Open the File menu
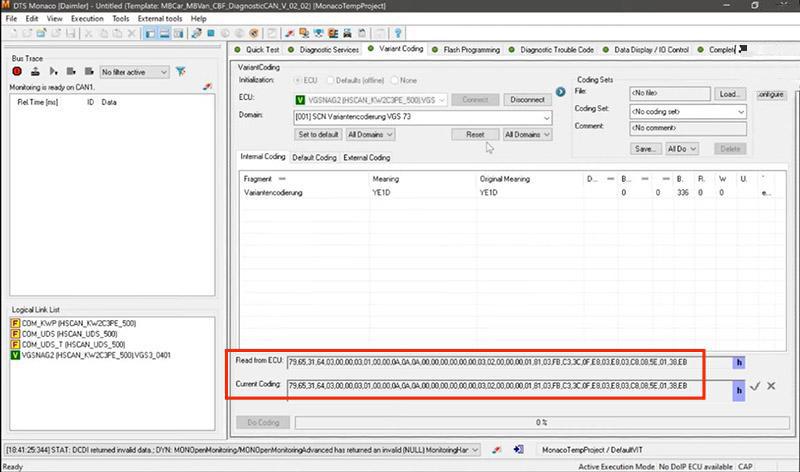Image resolution: width=800 pixels, height=472 pixels. 11,18
